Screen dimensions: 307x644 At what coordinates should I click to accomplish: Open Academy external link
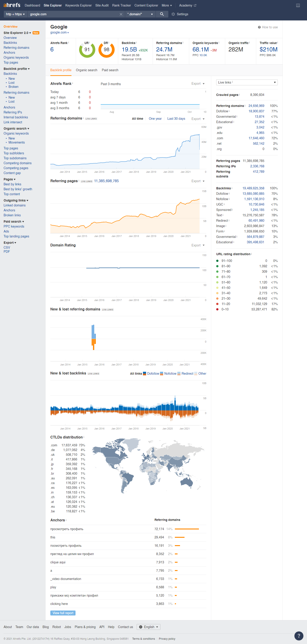187,5
